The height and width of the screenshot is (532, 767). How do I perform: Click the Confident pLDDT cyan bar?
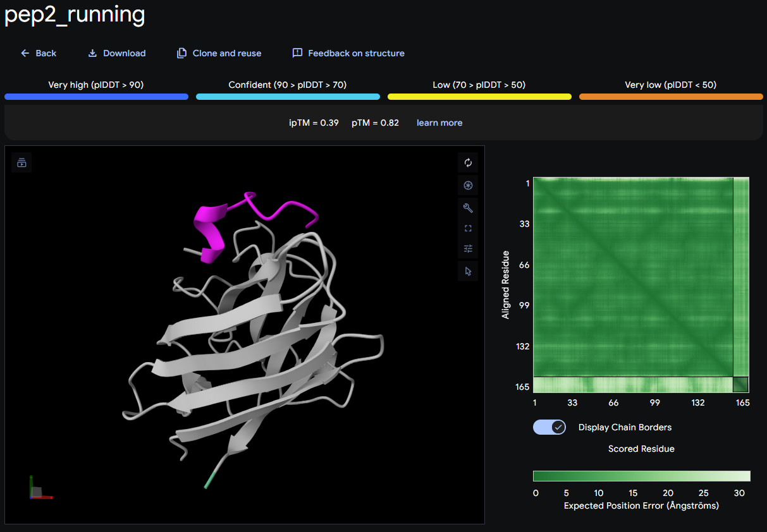[x=288, y=97]
